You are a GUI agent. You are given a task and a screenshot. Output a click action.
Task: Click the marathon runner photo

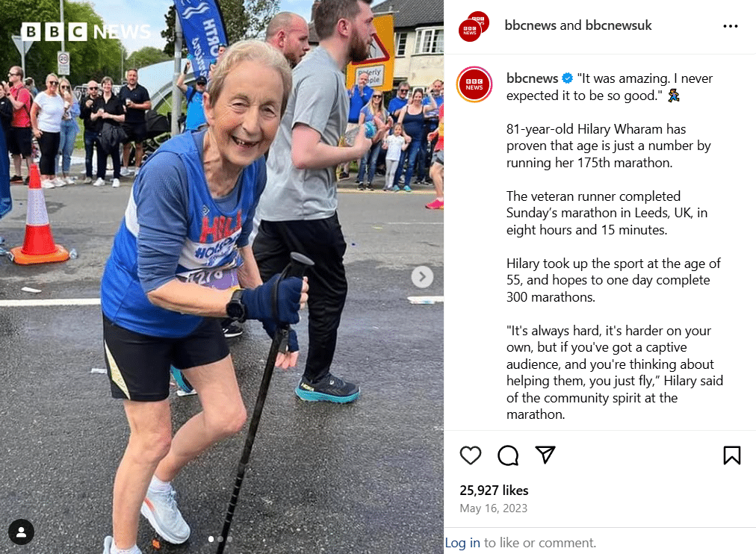point(222,277)
